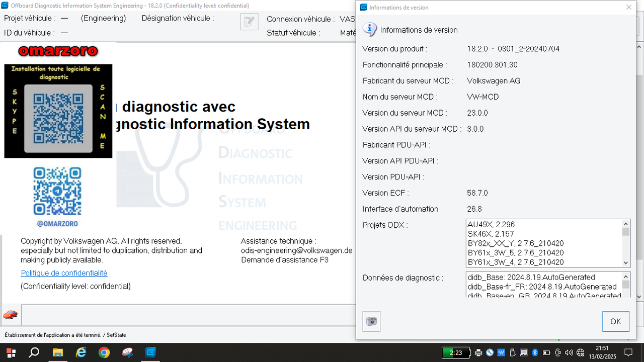Viewport: 644px width, 362px height.
Task: Click the taskbar clock 21:51
Action: click(602, 348)
